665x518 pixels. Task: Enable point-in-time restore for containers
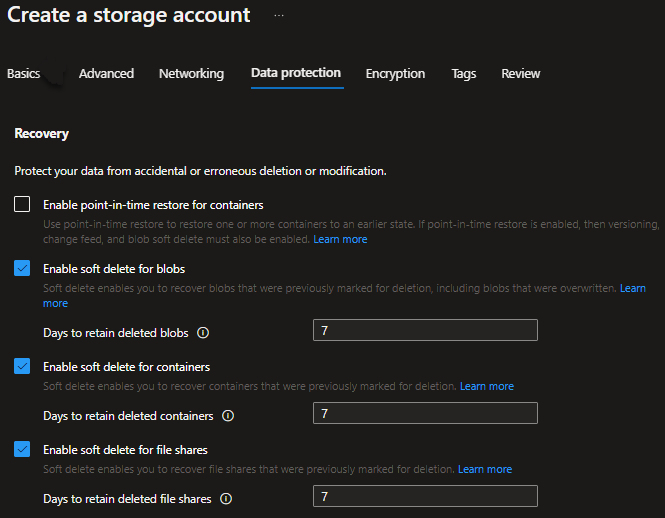tap(22, 205)
